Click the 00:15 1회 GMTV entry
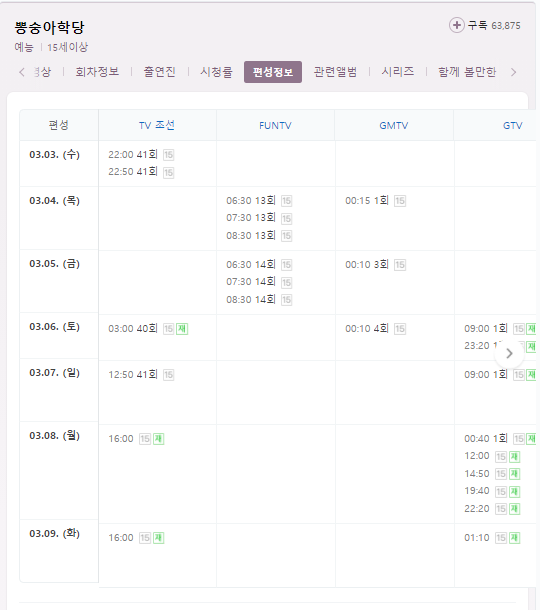Screen dimensions: 540x610 pos(367,200)
